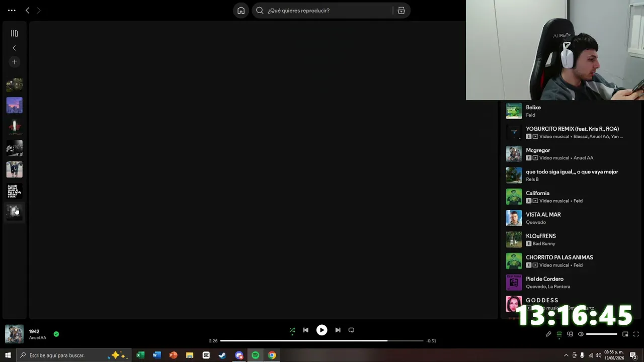The image size is (644, 362).
Task: Launch PowerPoint from the taskbar
Action: coord(174,355)
